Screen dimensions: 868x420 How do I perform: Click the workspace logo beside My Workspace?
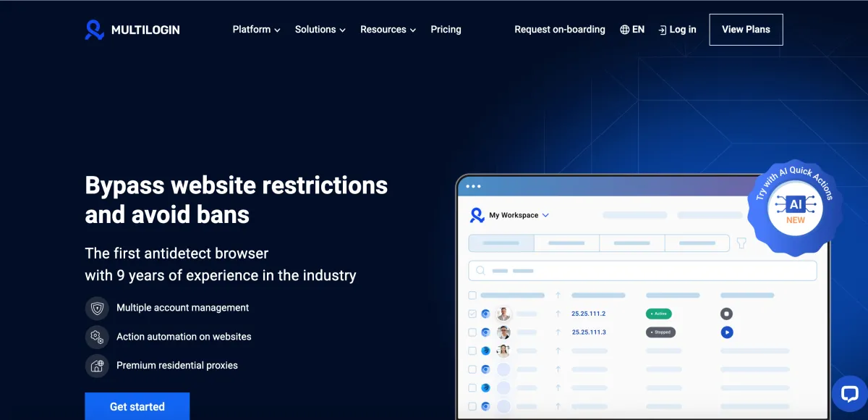point(477,215)
